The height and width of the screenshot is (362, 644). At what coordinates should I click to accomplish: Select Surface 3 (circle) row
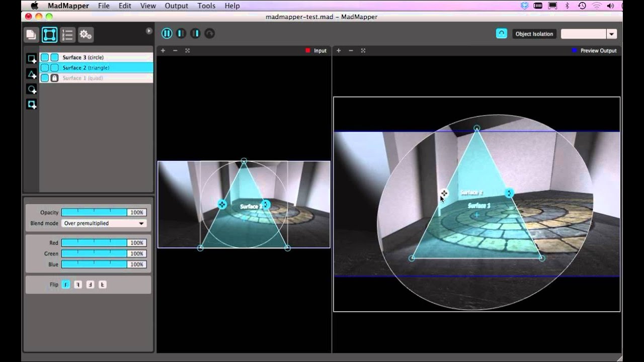coord(97,57)
